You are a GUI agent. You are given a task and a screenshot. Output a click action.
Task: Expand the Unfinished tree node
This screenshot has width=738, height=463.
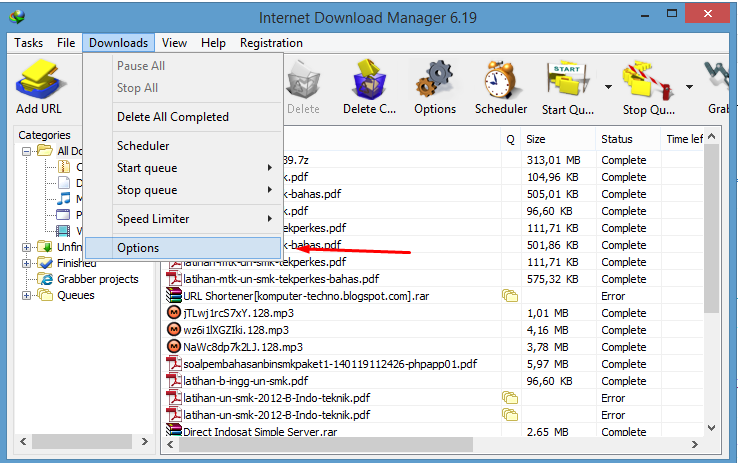tap(27, 247)
